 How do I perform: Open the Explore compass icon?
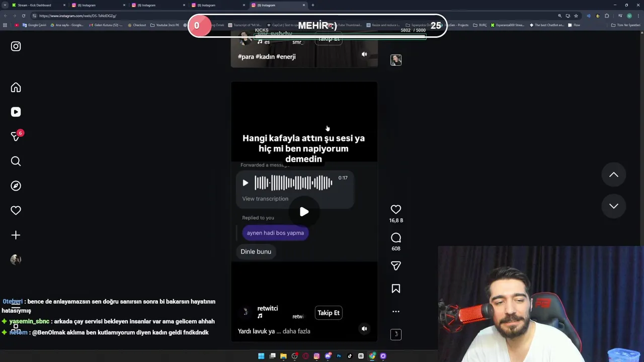click(x=16, y=186)
